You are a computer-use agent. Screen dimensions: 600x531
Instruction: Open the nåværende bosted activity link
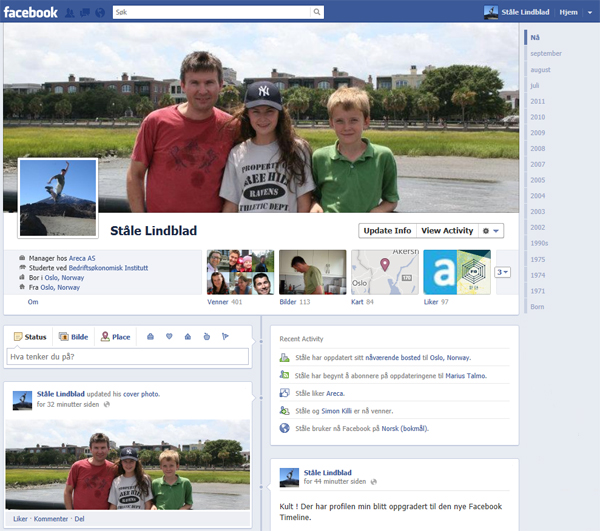tap(393, 358)
